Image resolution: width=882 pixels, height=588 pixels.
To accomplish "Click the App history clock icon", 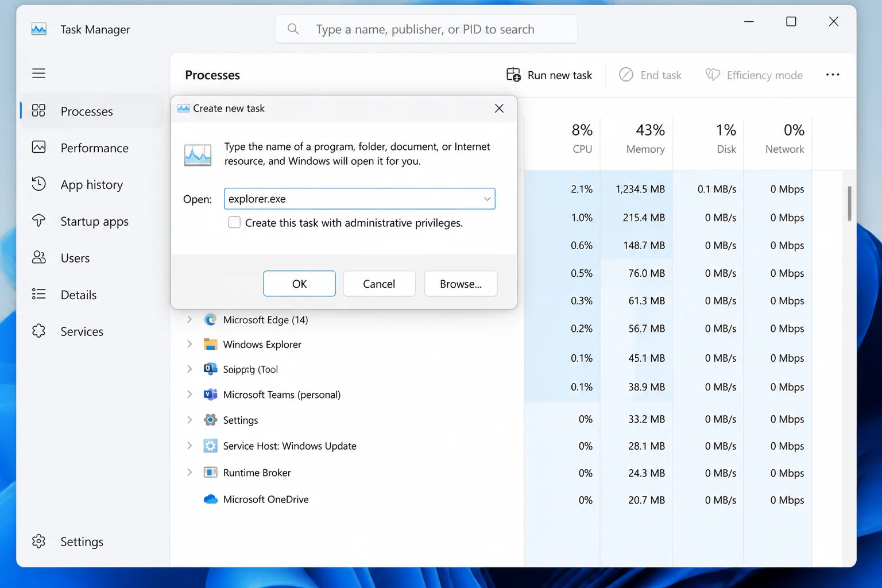I will click(38, 184).
